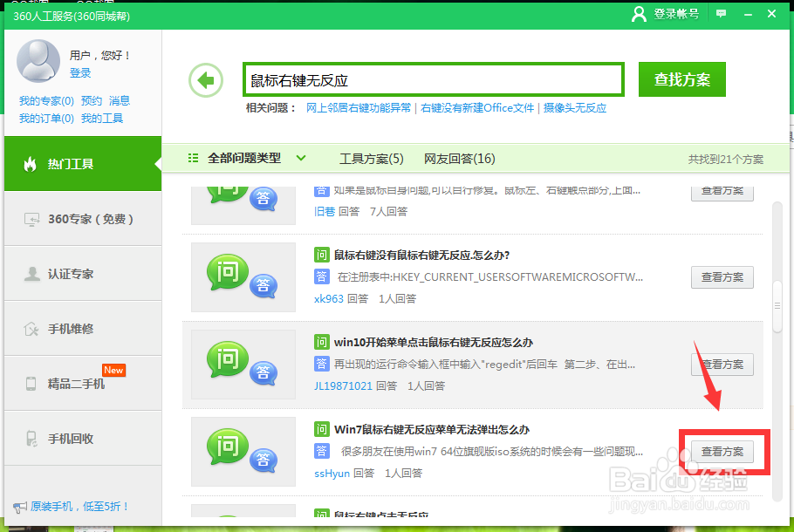794x532 pixels.
Task: Click 查看方案 for 旧巷's answer
Action: point(722,193)
